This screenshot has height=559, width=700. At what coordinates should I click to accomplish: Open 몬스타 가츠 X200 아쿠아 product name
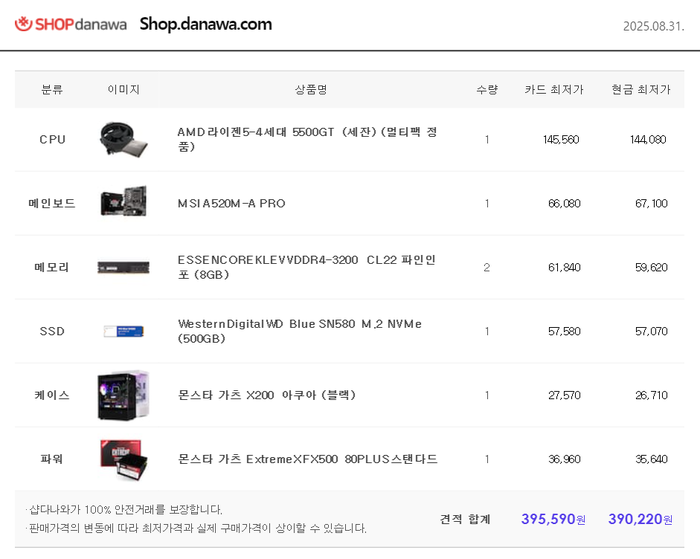[x=267, y=395]
